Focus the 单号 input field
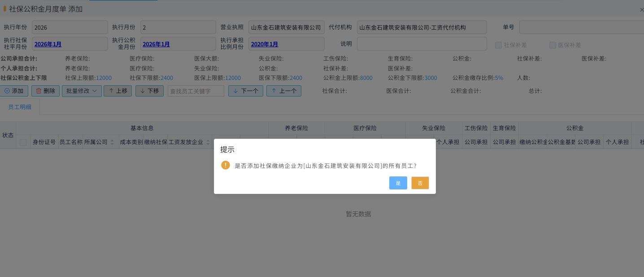This screenshot has height=277, width=644. [582, 27]
